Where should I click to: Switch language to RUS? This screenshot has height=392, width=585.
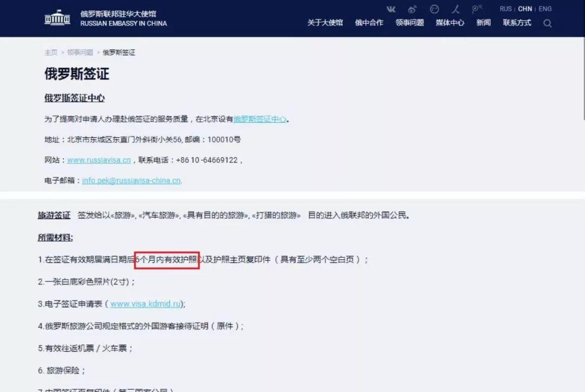[505, 9]
